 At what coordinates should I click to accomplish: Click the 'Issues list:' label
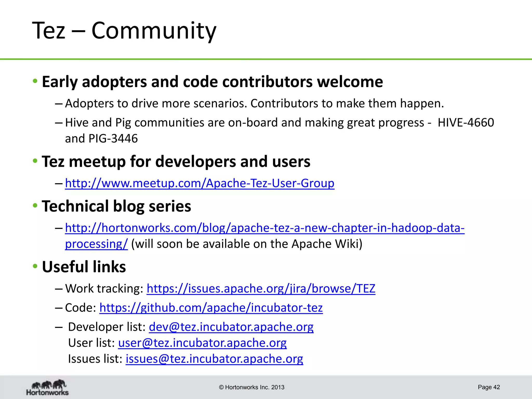pyautogui.click(x=95, y=359)
